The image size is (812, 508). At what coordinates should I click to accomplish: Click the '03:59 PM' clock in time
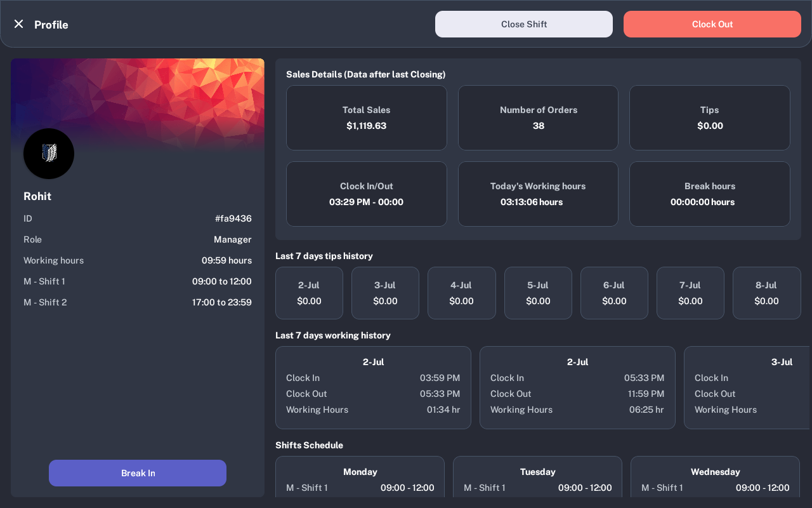point(440,378)
